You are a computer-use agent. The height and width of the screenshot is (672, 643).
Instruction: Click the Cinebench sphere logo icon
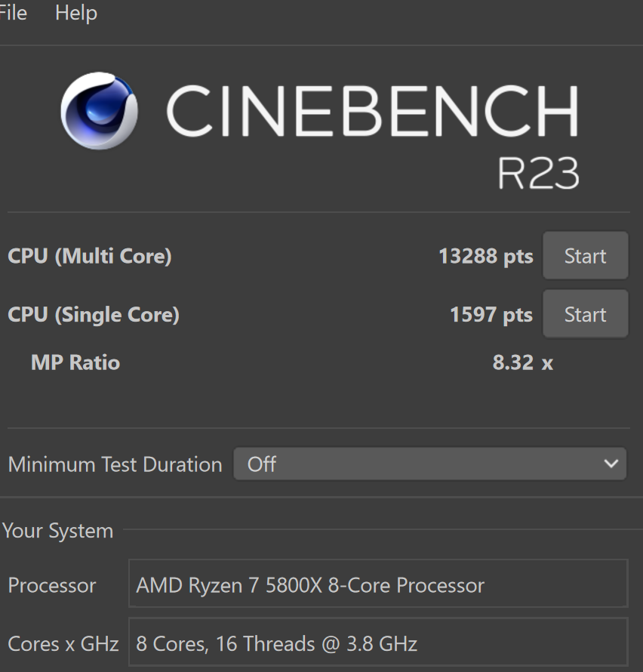coord(99,110)
